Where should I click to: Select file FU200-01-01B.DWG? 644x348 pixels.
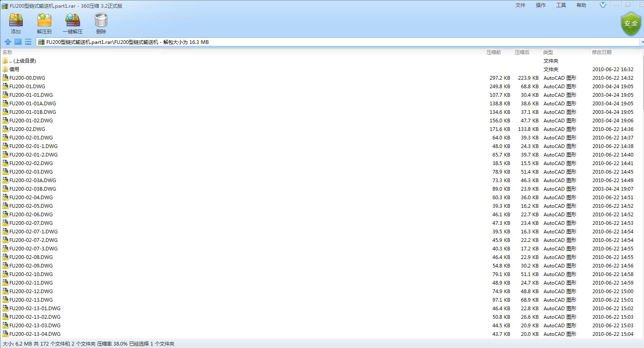point(33,112)
